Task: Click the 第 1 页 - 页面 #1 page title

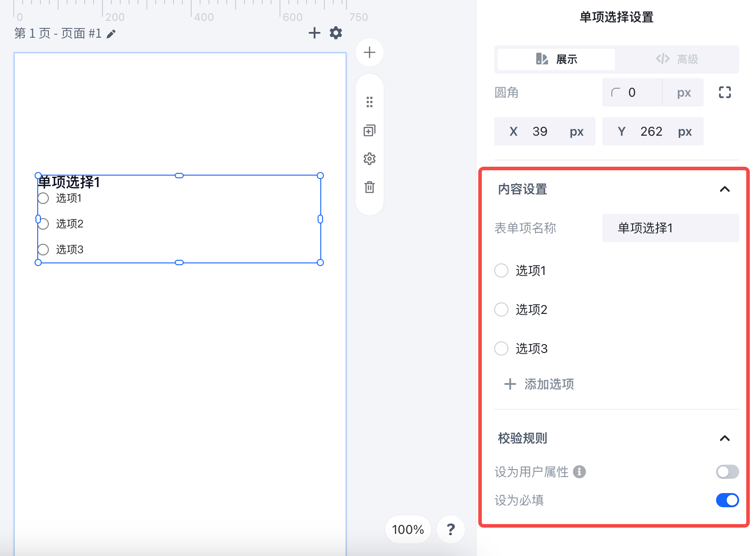Action: 58,33
